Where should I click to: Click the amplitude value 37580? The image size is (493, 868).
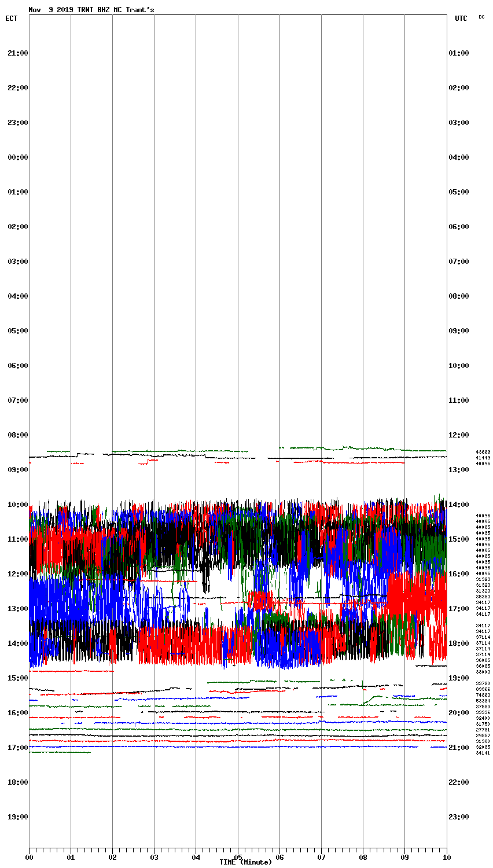pyautogui.click(x=483, y=707)
